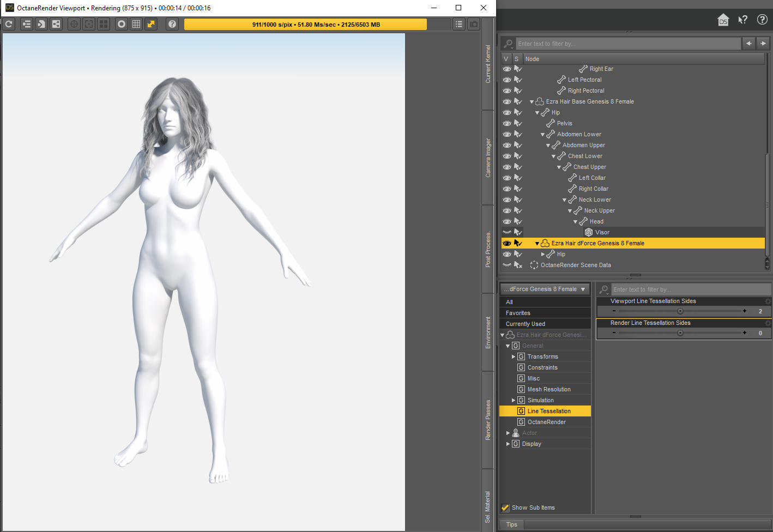Screen dimensions: 773x532
Task: Click the grid overlay icon in Octane toolbar
Action: point(136,24)
